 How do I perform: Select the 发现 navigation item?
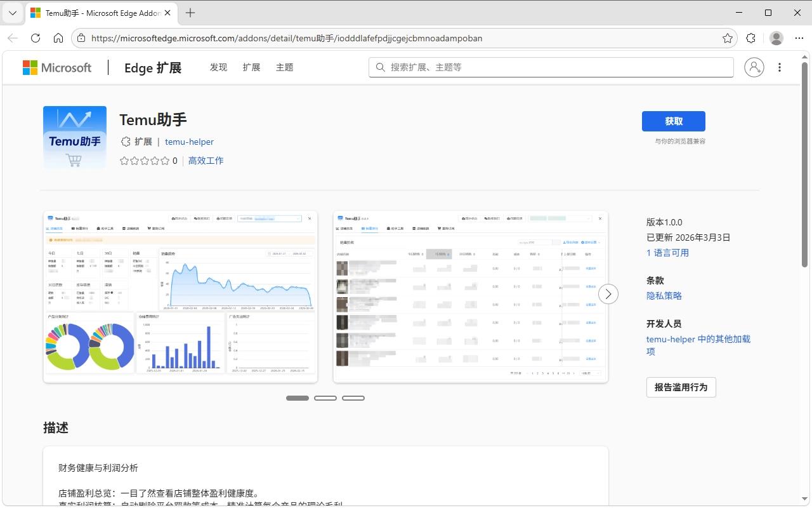click(x=218, y=67)
